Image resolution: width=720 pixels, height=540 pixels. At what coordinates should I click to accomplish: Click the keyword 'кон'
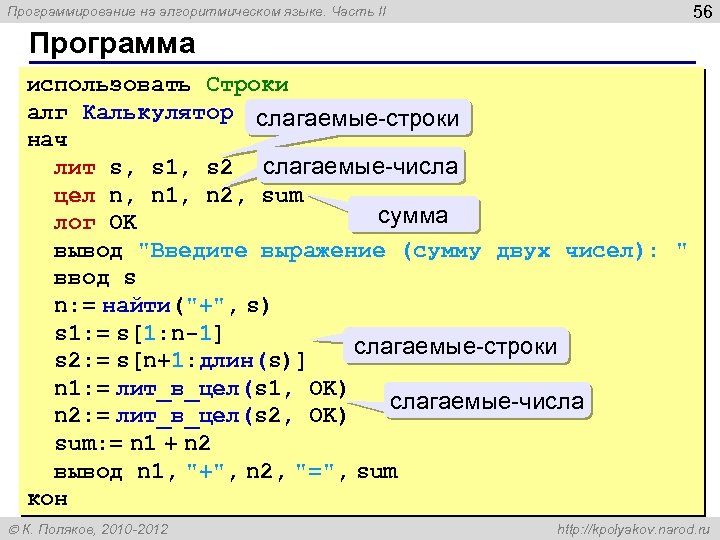(x=47, y=499)
